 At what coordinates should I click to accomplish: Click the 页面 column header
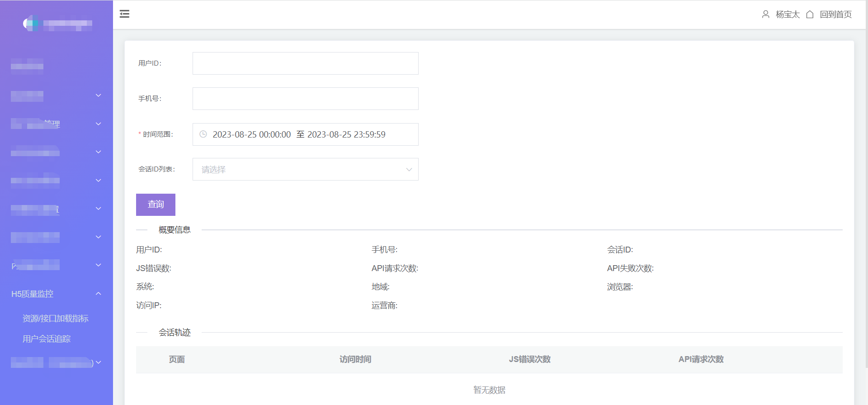click(x=177, y=359)
